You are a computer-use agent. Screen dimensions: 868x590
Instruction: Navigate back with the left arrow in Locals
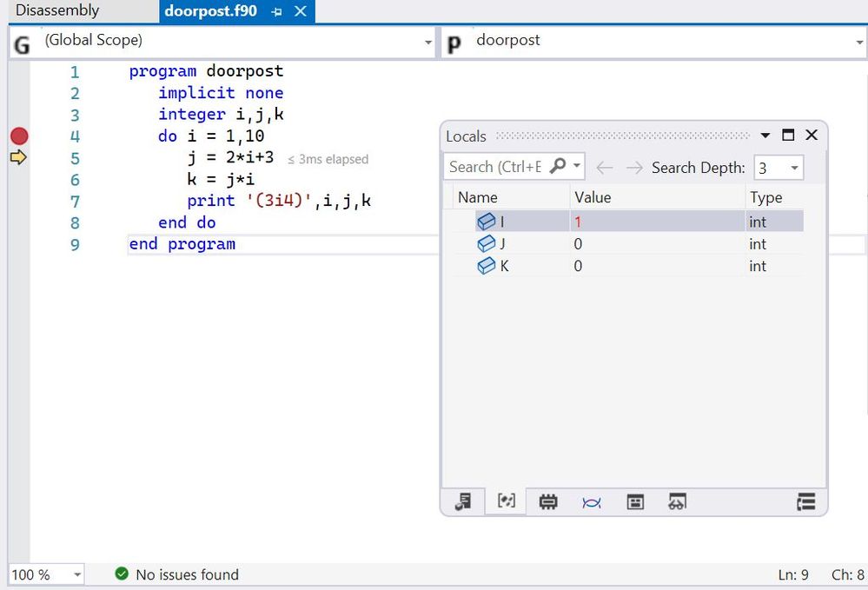coord(605,167)
